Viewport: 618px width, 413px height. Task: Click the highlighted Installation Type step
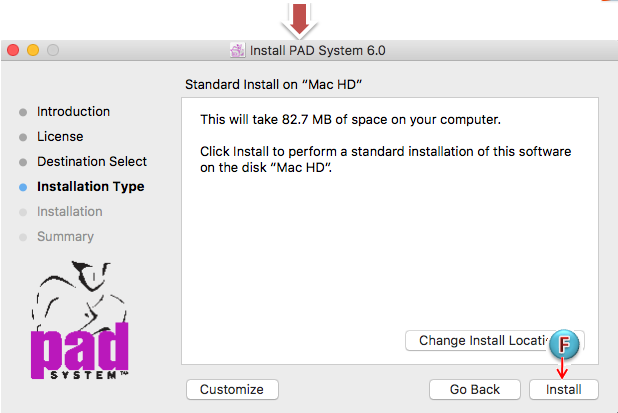point(90,186)
